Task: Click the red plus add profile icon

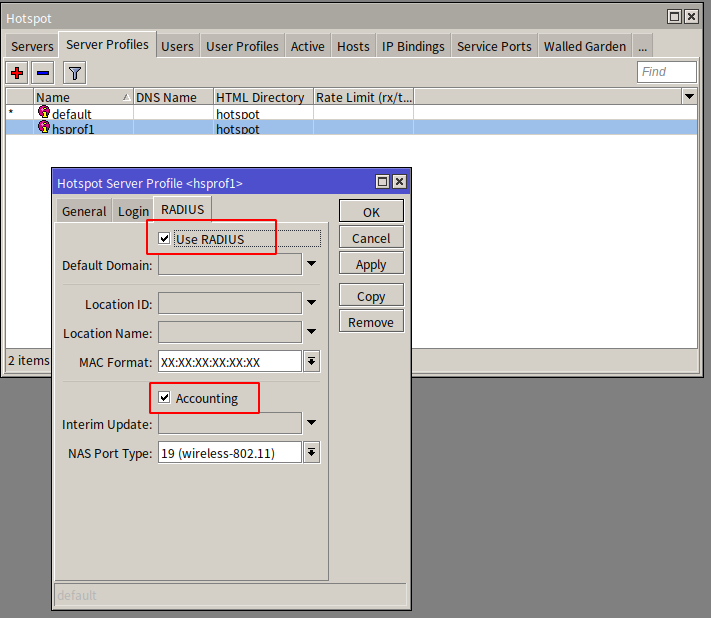Action: [x=17, y=73]
